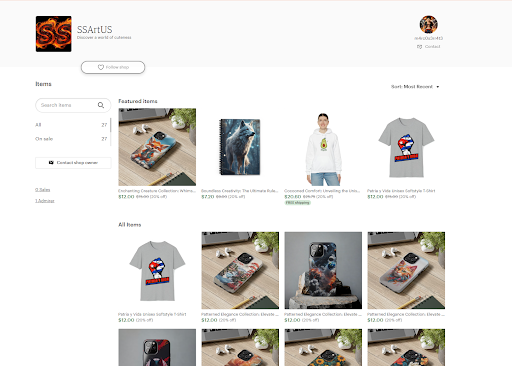Open the wolf spiral notebook image
Viewport: 512px width, 366px height.
(240, 147)
